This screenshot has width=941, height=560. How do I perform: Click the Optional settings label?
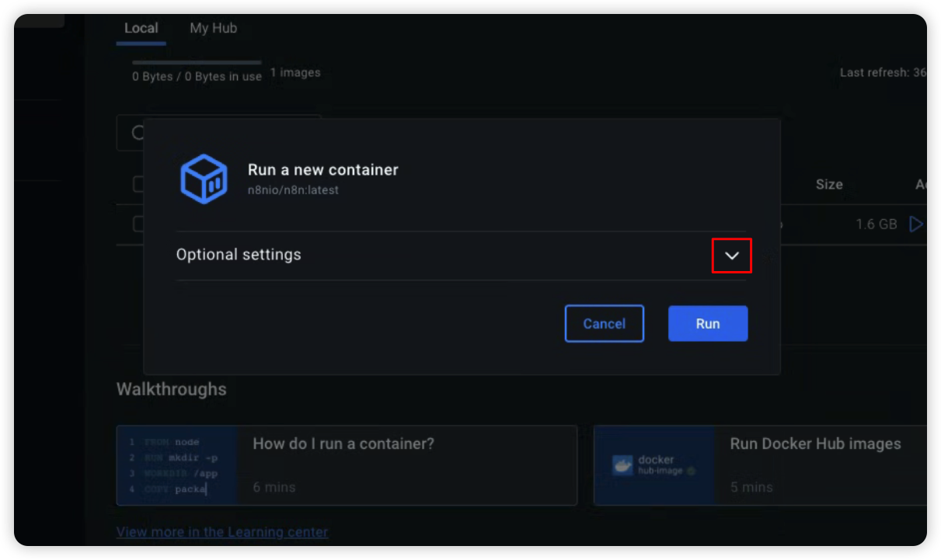tap(239, 255)
